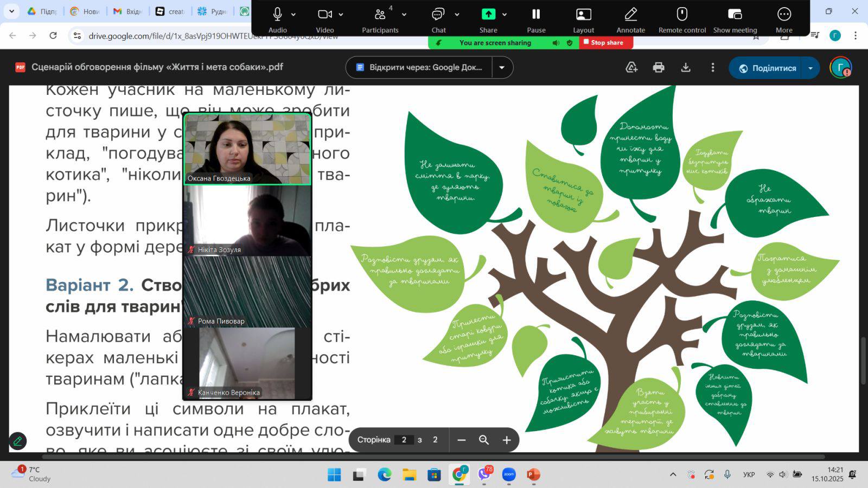Image resolution: width=868 pixels, height=488 pixels.
Task: Open the Zoom More menu
Action: (783, 20)
